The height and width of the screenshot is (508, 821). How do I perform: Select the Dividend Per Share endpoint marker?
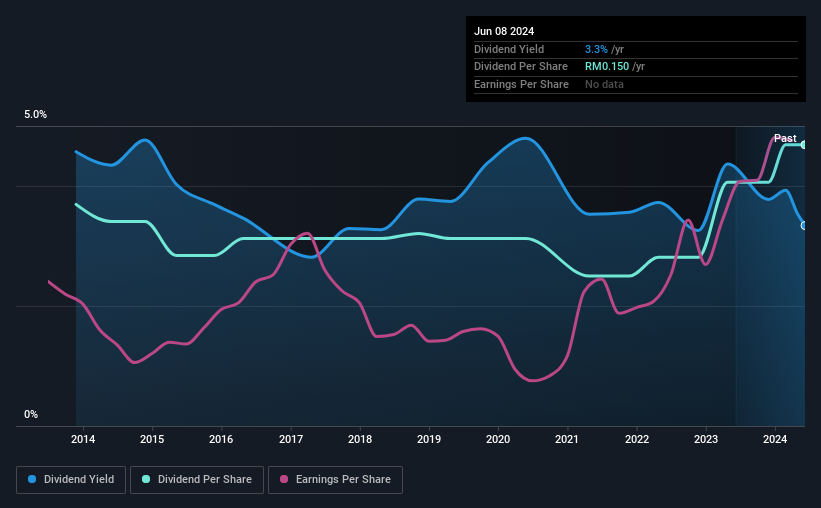(x=804, y=145)
